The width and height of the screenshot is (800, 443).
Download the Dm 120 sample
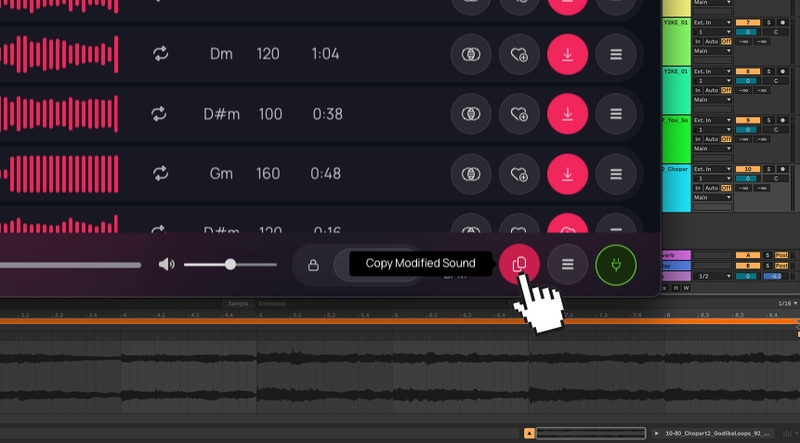(567, 54)
